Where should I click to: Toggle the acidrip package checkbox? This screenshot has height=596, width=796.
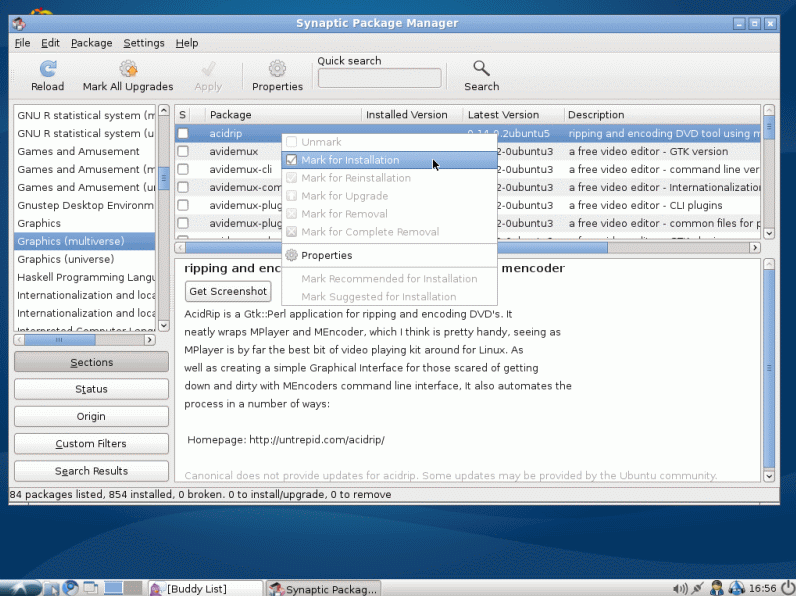(x=183, y=133)
